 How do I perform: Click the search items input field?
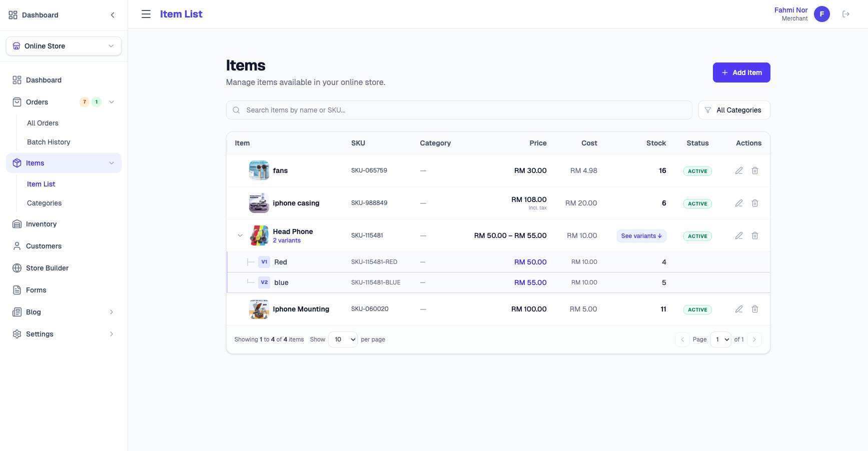(x=459, y=110)
